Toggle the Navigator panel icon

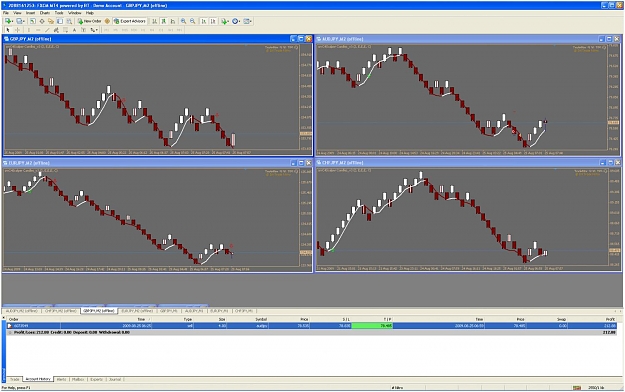(51, 21)
